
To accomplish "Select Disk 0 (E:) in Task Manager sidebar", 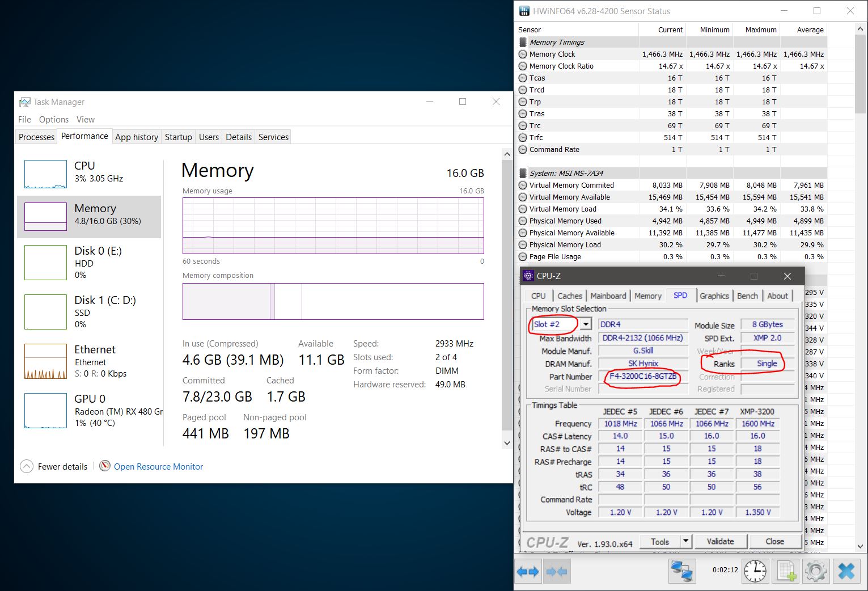I will click(89, 263).
